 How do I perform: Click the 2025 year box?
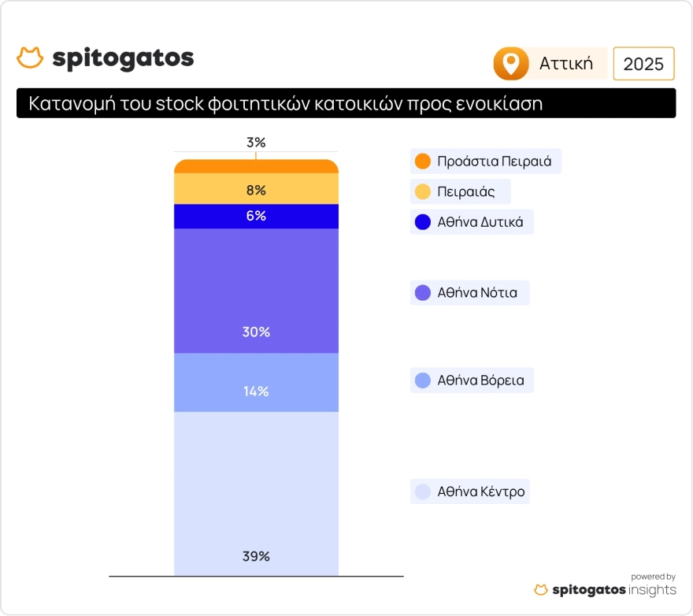tap(643, 64)
